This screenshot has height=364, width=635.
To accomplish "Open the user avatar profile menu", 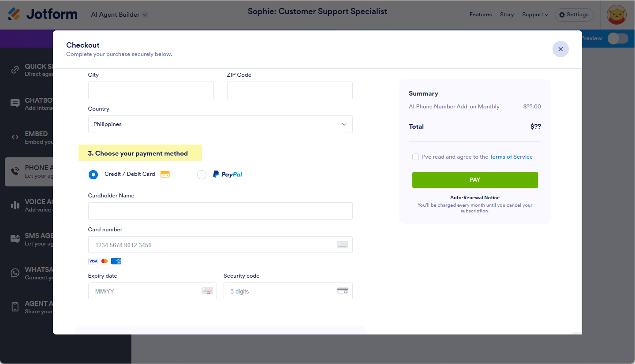I will point(616,15).
